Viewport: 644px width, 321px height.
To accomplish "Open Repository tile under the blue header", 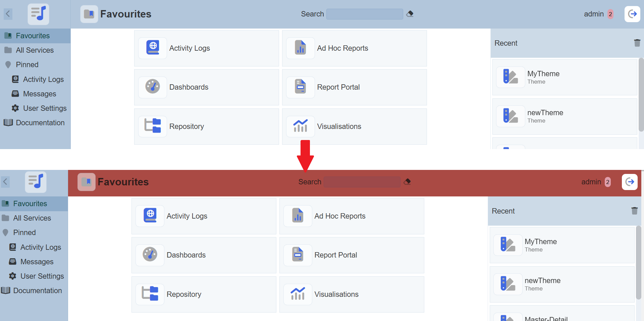I will [x=206, y=127].
